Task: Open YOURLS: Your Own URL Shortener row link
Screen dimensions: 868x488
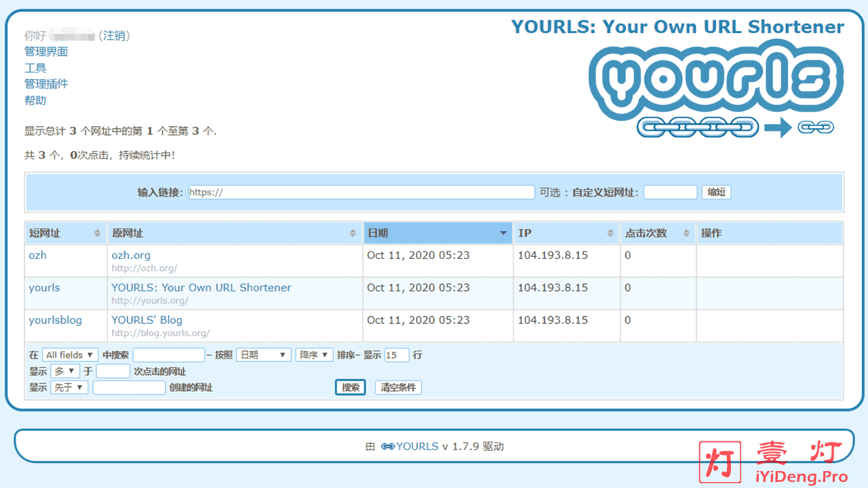Action: coord(201,288)
